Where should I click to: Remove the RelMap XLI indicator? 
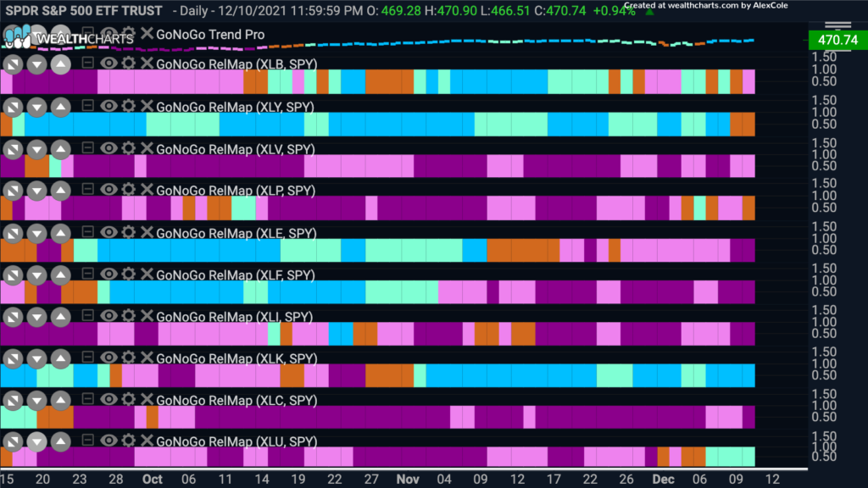coord(147,316)
